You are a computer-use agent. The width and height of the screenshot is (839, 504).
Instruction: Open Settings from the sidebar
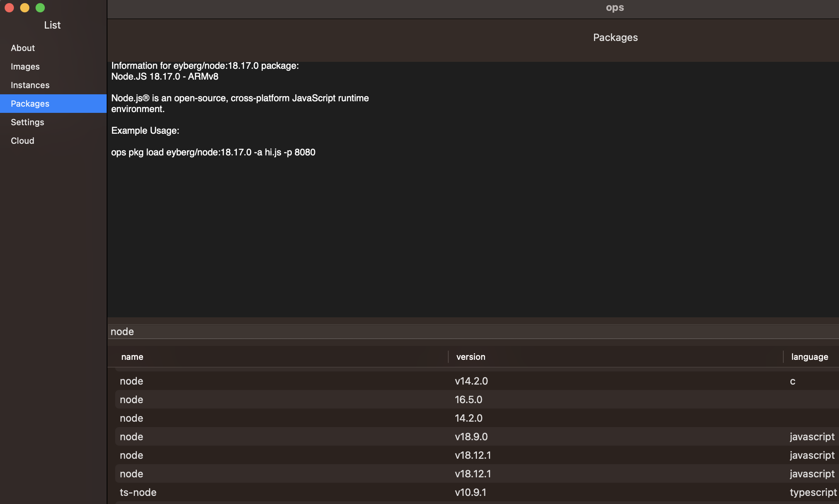(x=53, y=122)
